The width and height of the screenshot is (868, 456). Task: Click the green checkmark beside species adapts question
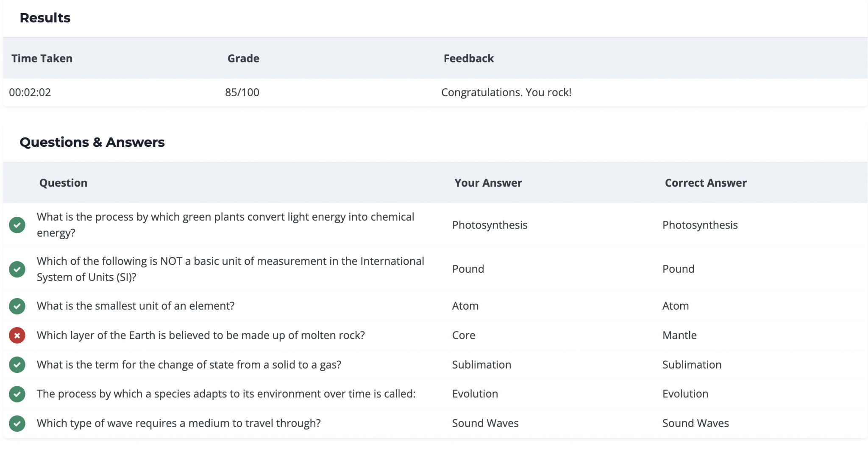[17, 394]
